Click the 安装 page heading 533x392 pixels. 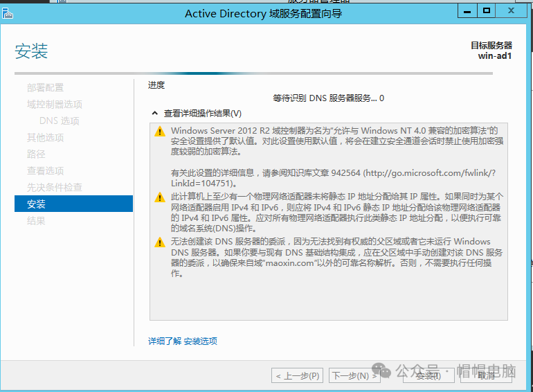(x=31, y=51)
